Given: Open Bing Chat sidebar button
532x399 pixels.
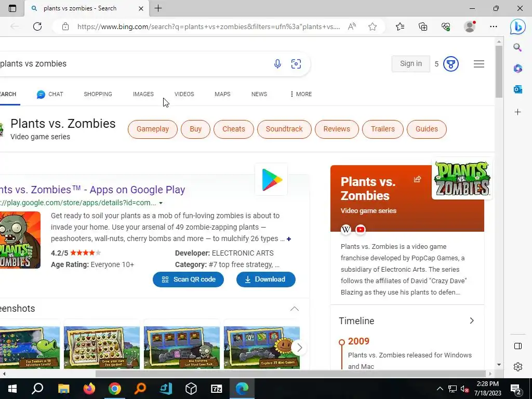Looking at the screenshot, I should pyautogui.click(x=518, y=27).
